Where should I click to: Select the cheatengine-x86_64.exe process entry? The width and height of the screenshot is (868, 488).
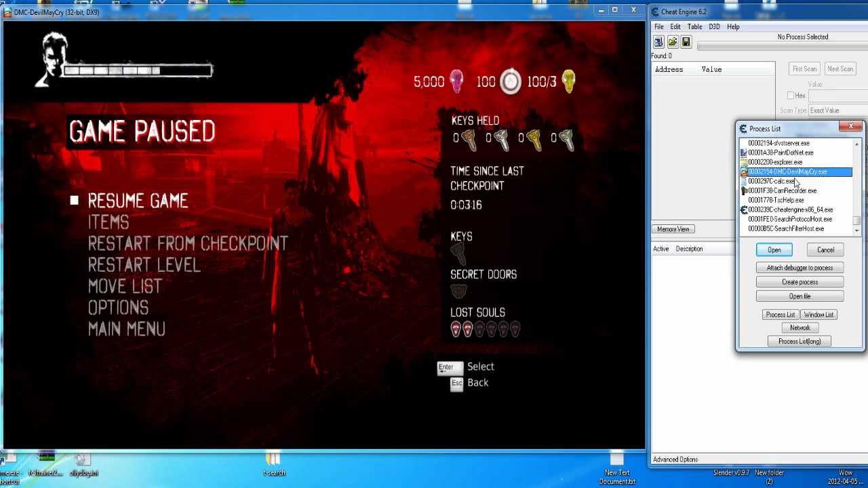(x=796, y=209)
